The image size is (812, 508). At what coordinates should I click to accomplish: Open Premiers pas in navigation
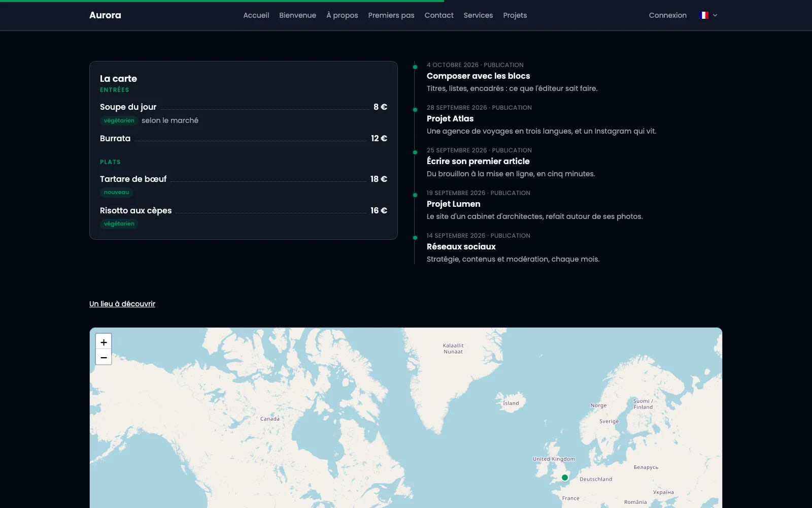tap(391, 15)
